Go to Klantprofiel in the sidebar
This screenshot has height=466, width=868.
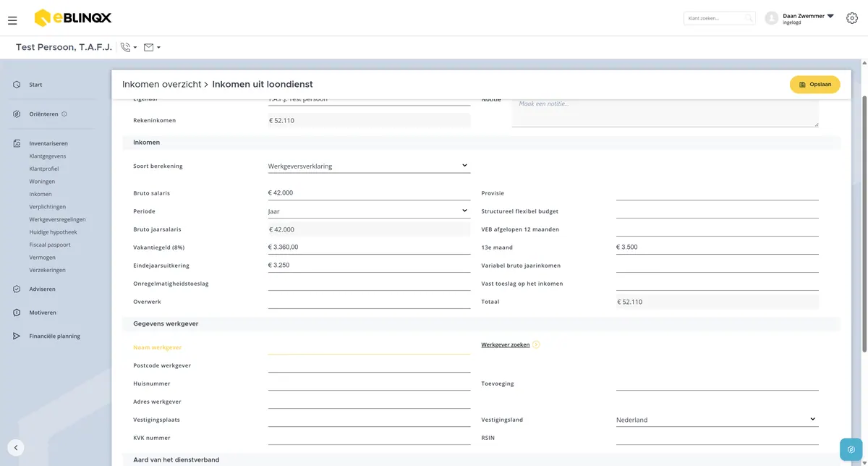[45, 169]
